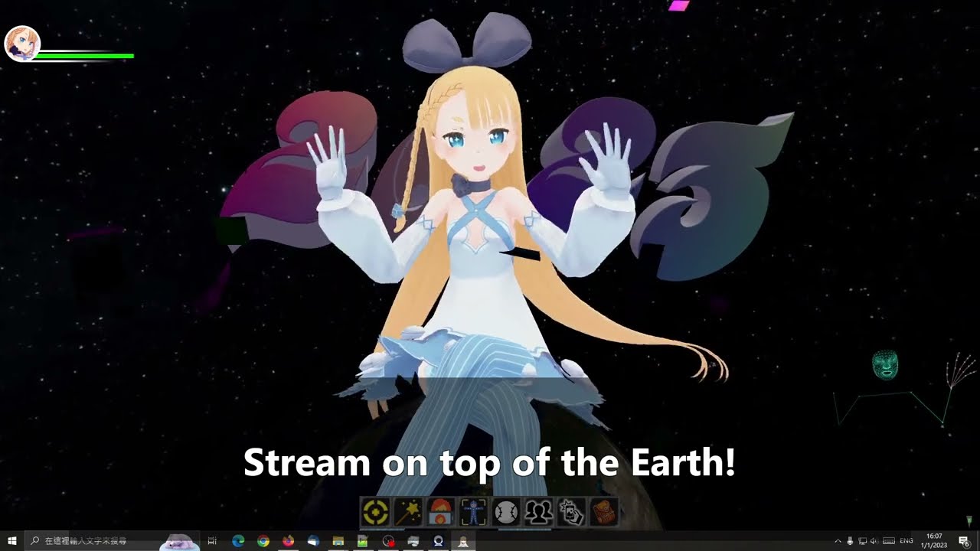The height and width of the screenshot is (551, 980).
Task: Open the notification center with 6 alerts
Action: (964, 541)
